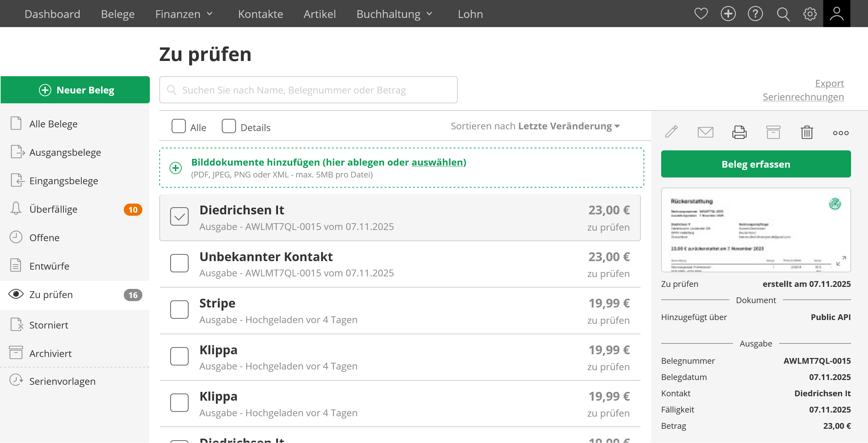The image size is (868, 443).
Task: Enable the Details checkbox
Action: [x=229, y=126]
